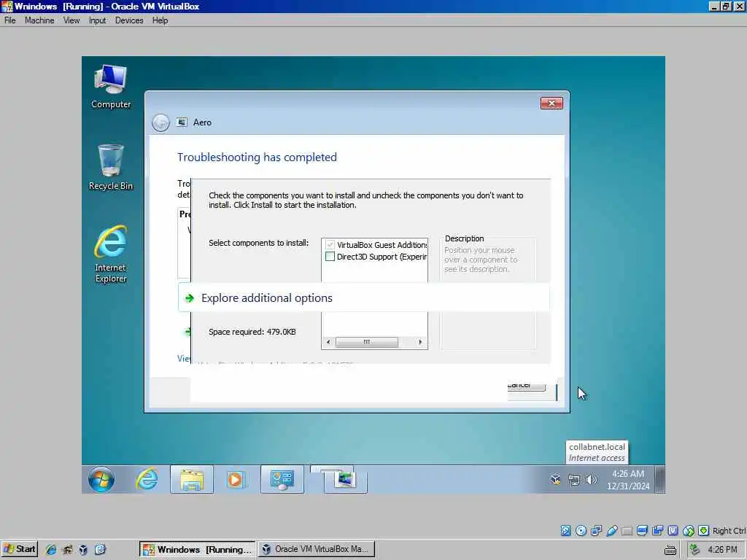747x560 pixels.
Task: Click the 'Troubleshooting has completed' heading
Action: coord(257,157)
